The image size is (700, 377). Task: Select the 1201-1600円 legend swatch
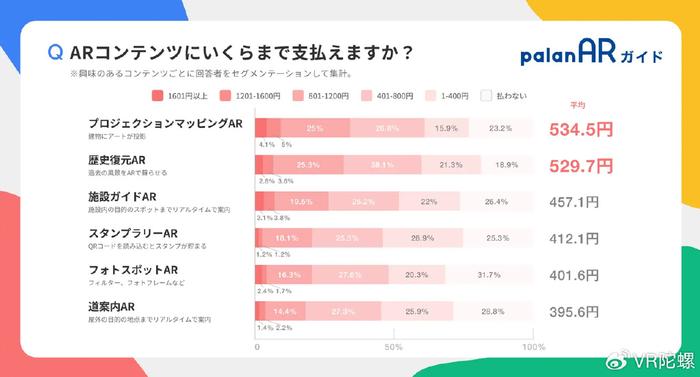(225, 96)
